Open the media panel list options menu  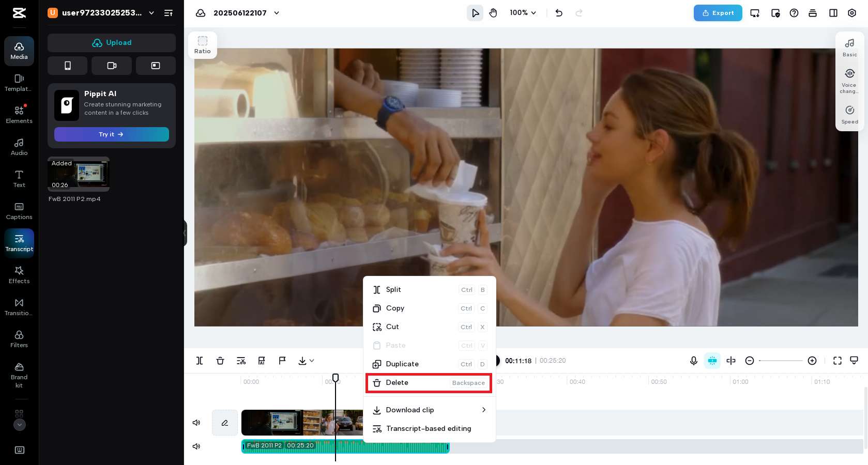coord(169,13)
